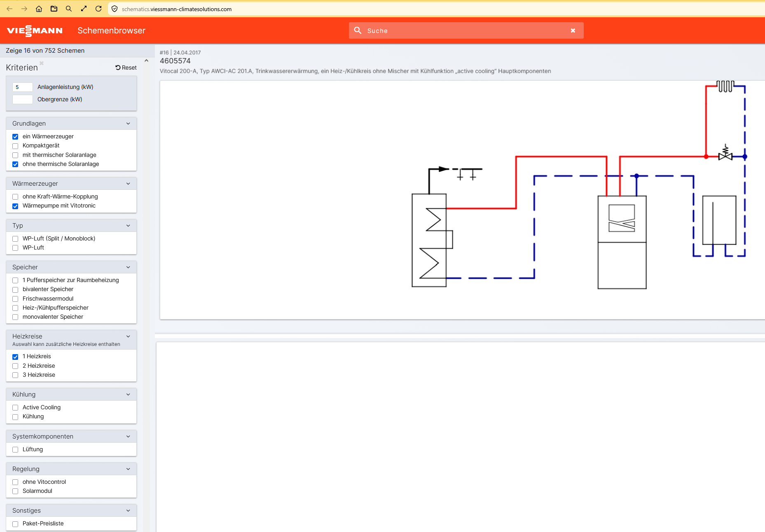Tick Heiz-/Kühlpufferspeicher checkbox
Viewport: 765px width, 532px height.
(x=15, y=308)
